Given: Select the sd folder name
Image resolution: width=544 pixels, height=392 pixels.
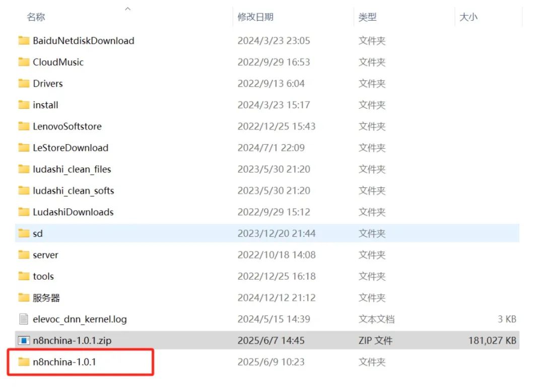Looking at the screenshot, I should [x=38, y=233].
